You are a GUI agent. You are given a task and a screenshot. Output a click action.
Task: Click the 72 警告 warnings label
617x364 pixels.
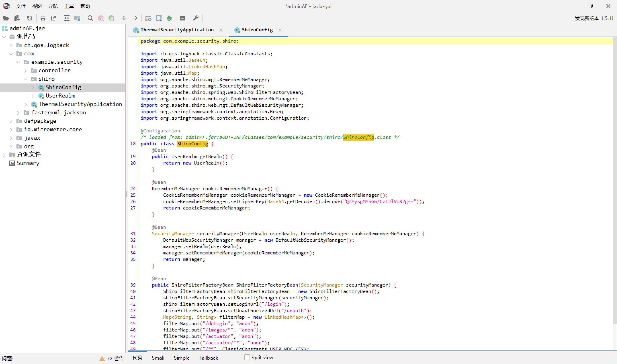tap(115, 359)
